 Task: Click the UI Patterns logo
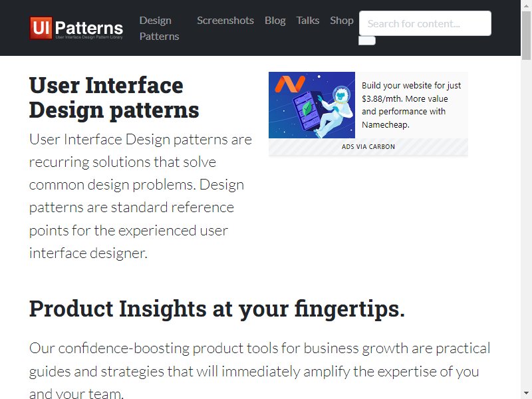pos(76,28)
